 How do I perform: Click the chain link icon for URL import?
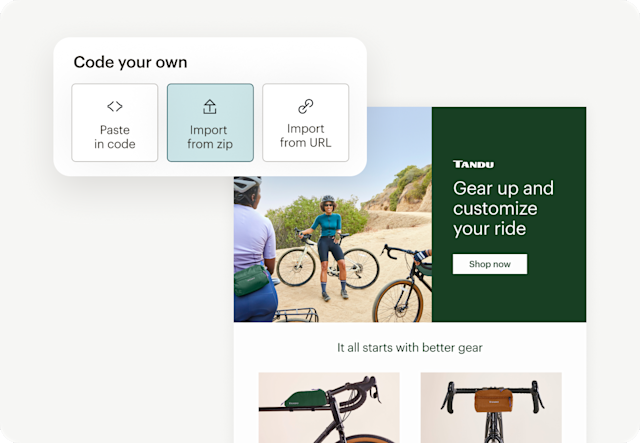305,106
